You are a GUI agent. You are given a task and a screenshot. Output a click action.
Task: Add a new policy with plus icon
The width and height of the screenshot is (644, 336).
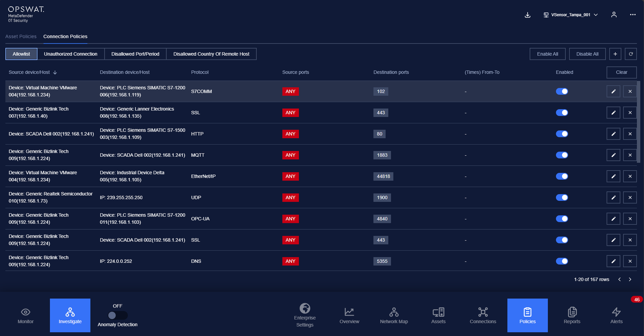coord(615,54)
